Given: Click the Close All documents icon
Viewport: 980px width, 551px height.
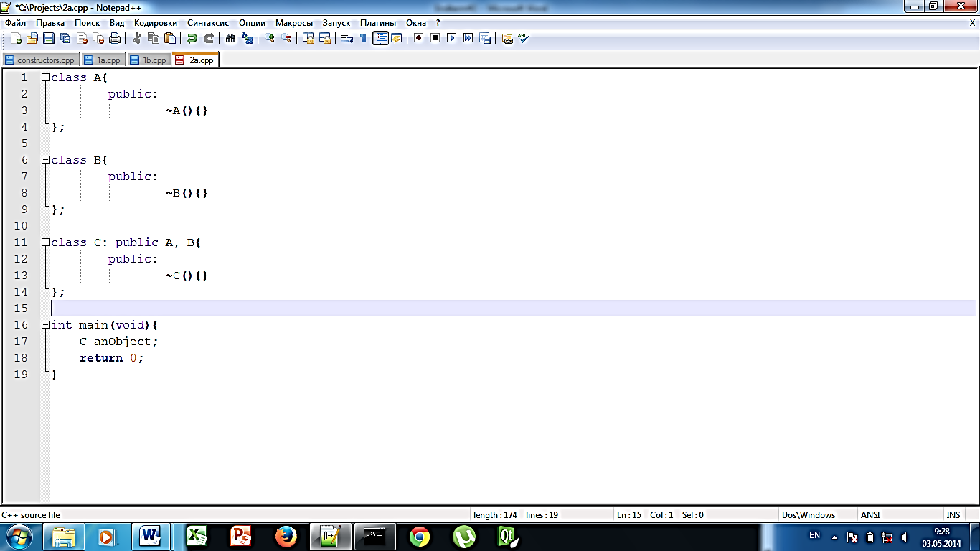Looking at the screenshot, I should [x=98, y=38].
